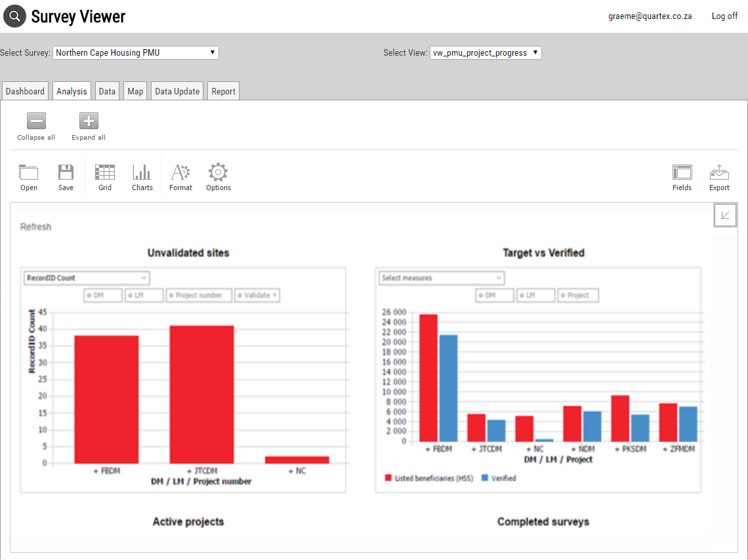Click the Export icon

tap(719, 172)
